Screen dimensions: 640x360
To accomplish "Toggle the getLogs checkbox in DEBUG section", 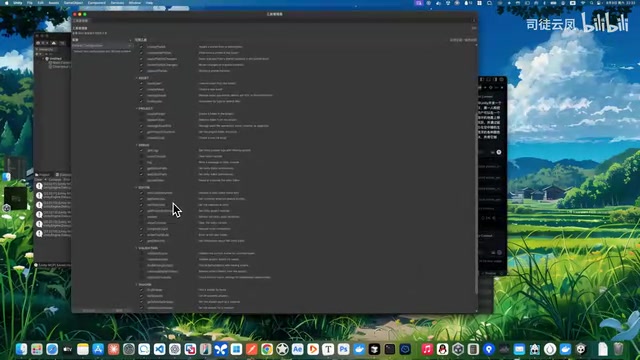I will [142, 150].
